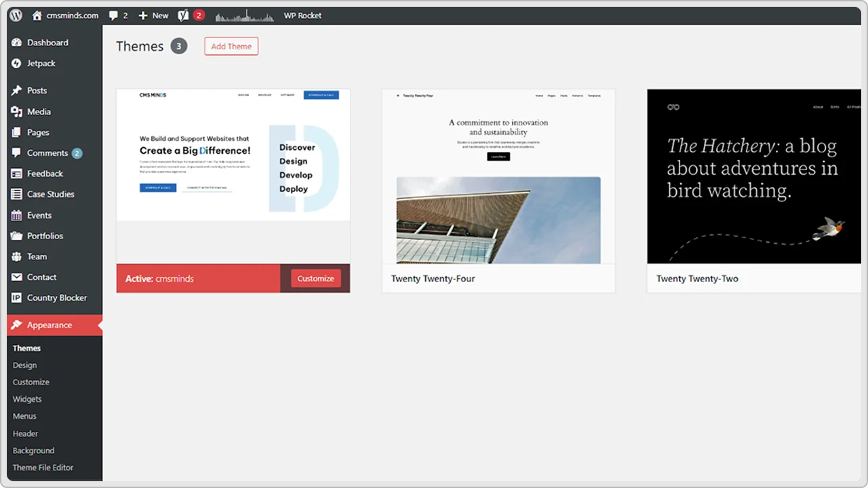Open the Yoast SEO icon in admin bar
Screen dimensions: 868x488
(183, 15)
